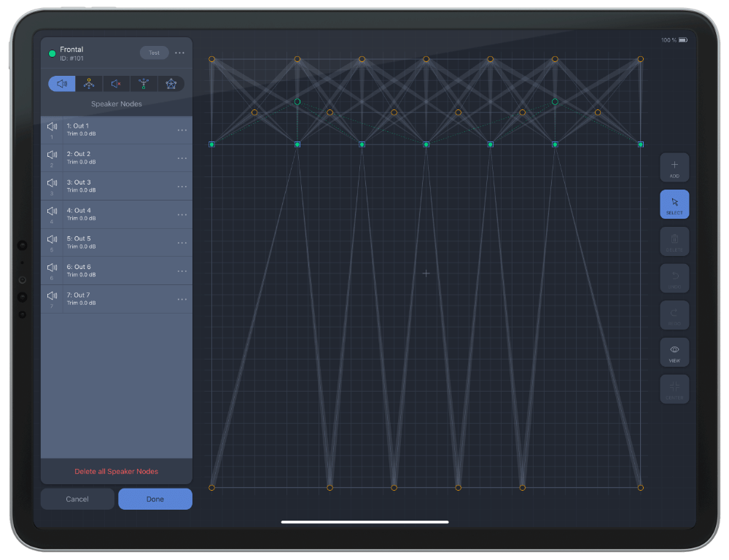729x560 pixels.
Task: Click the top-right orange corner node
Action: click(641, 59)
